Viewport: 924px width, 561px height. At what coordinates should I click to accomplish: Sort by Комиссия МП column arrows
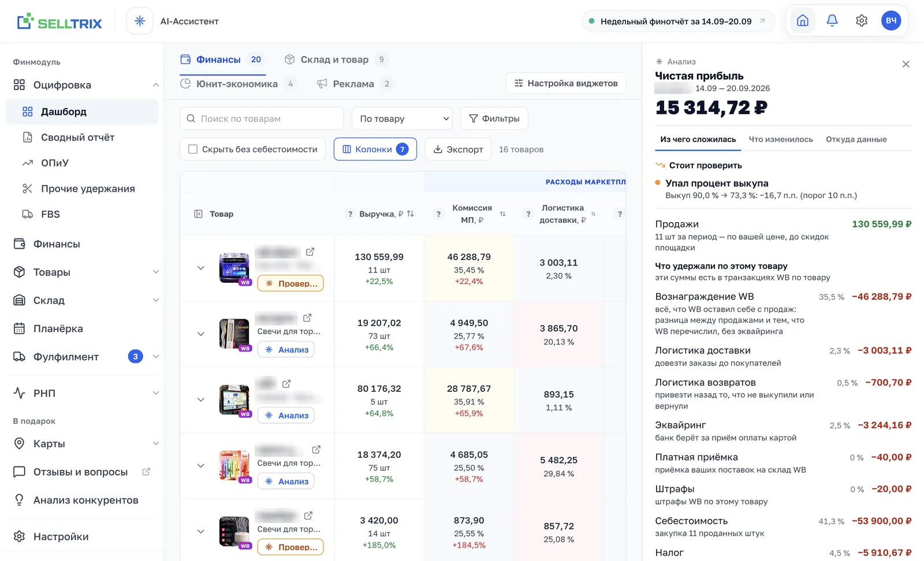coord(502,214)
